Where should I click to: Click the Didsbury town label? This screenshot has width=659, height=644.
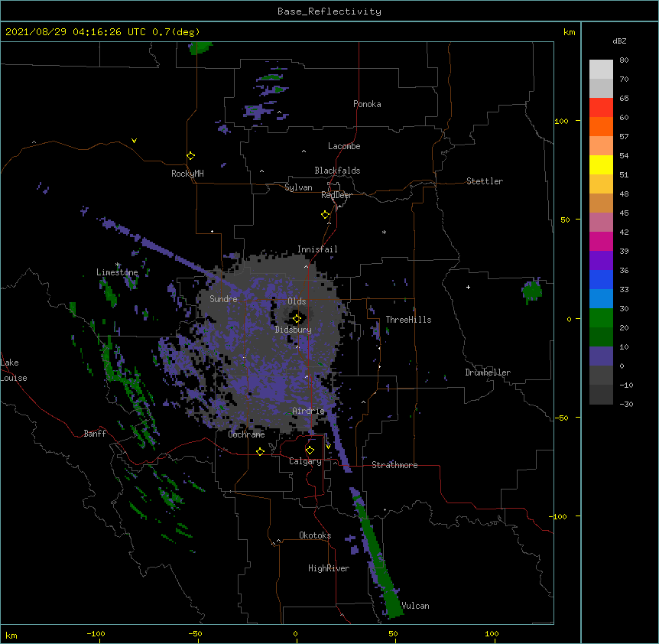pyautogui.click(x=294, y=330)
